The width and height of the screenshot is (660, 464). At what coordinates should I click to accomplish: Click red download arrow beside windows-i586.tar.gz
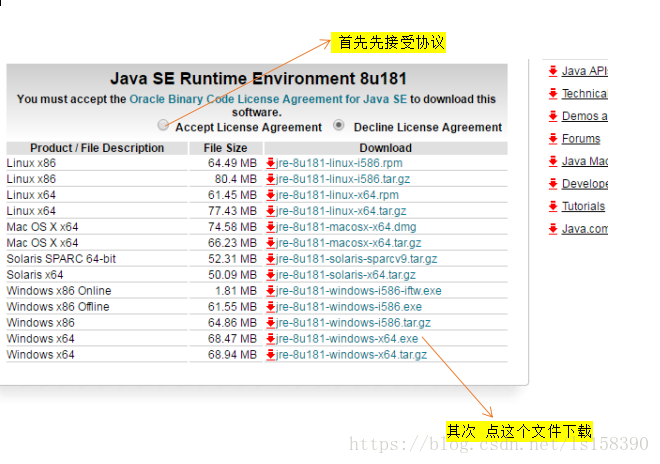(271, 323)
